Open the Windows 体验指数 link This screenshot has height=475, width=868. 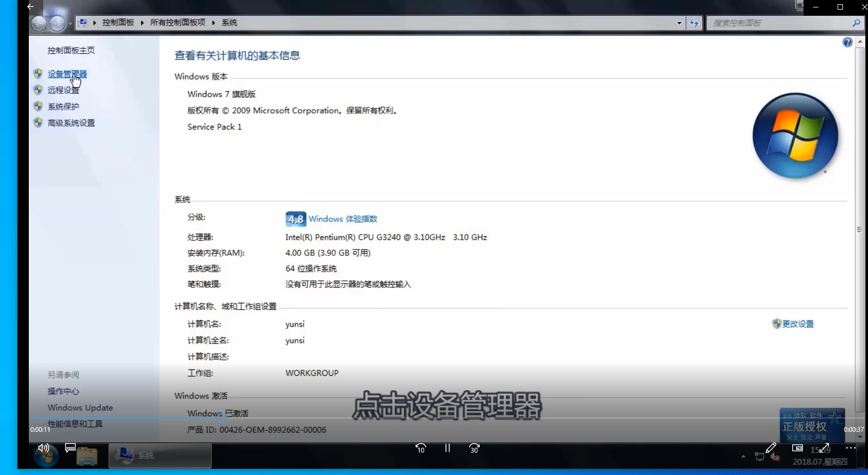(343, 219)
